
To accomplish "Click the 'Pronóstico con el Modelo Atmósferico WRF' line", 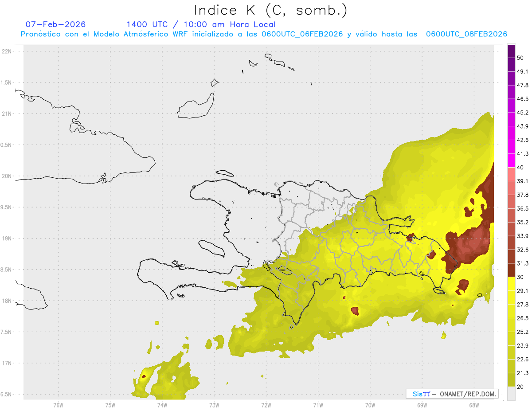I will [x=264, y=34].
